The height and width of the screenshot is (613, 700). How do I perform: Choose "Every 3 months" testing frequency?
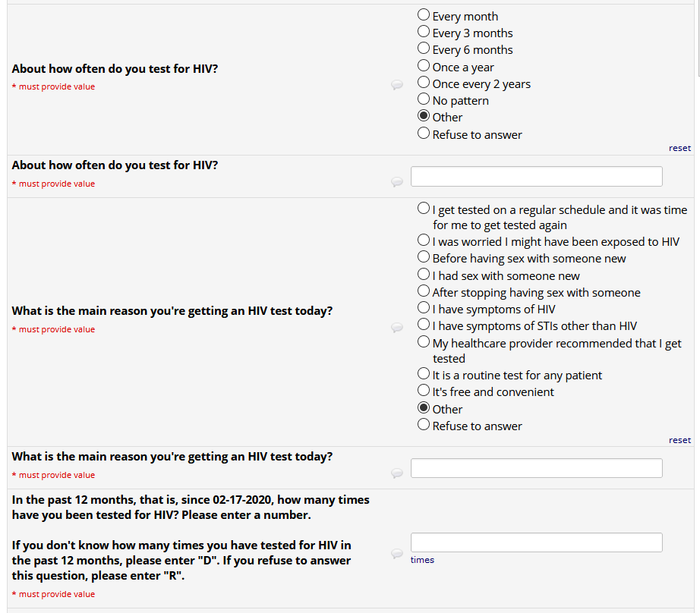(x=424, y=33)
